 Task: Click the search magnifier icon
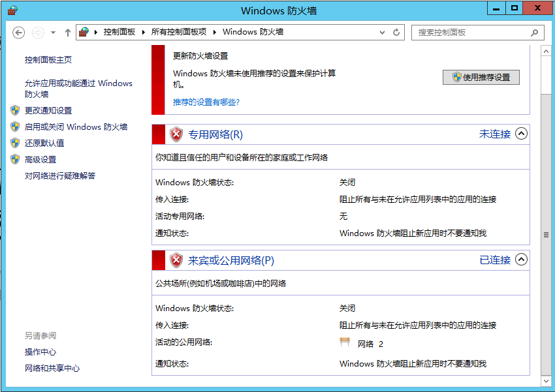point(534,33)
